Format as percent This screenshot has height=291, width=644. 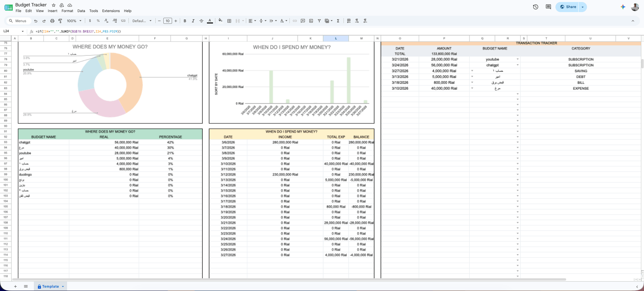(x=98, y=21)
